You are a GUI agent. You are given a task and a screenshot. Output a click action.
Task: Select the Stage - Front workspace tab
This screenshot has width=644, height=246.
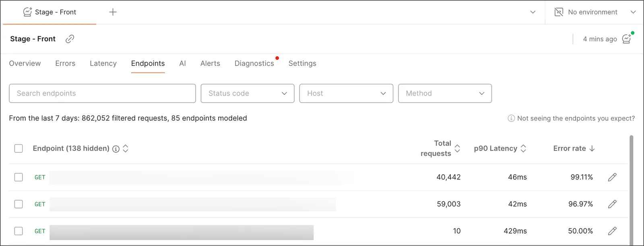tap(50, 12)
